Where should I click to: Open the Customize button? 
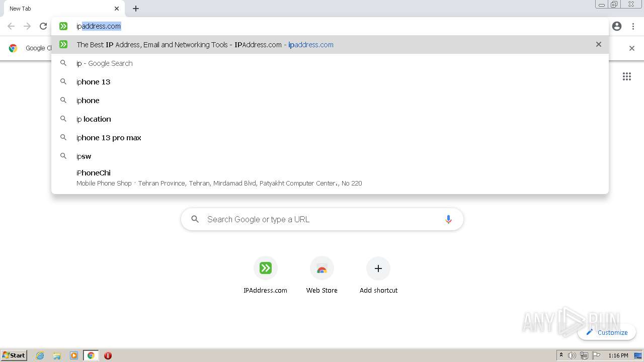[607, 332]
